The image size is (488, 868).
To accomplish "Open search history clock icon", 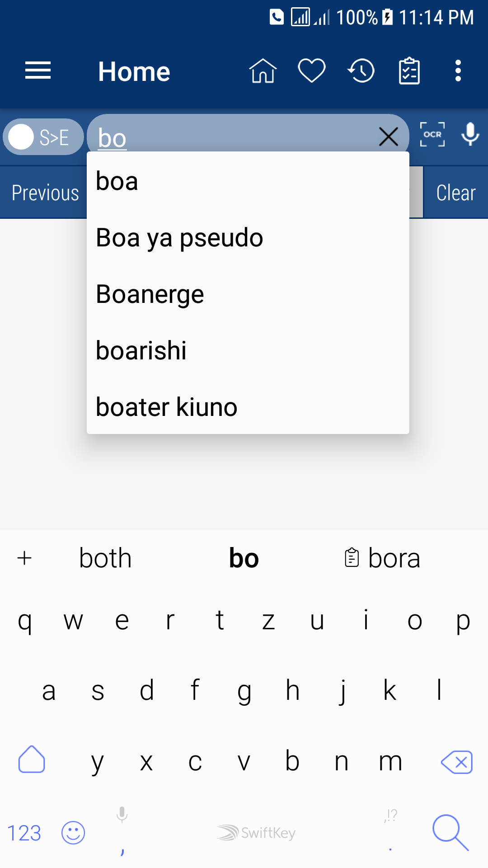I will (x=361, y=71).
